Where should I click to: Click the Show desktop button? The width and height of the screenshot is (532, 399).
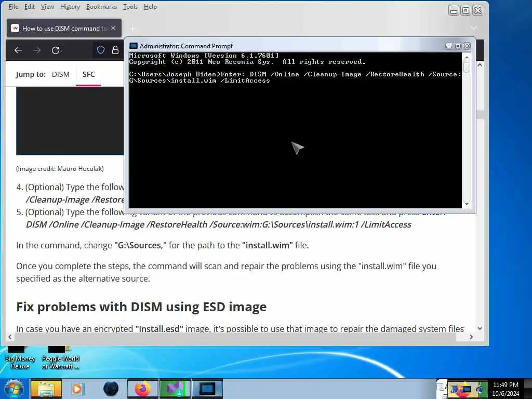pos(528,389)
